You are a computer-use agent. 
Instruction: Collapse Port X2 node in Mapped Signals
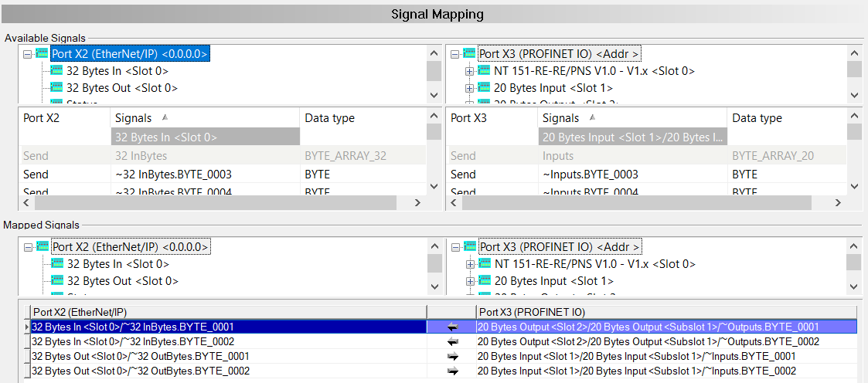coord(27,247)
